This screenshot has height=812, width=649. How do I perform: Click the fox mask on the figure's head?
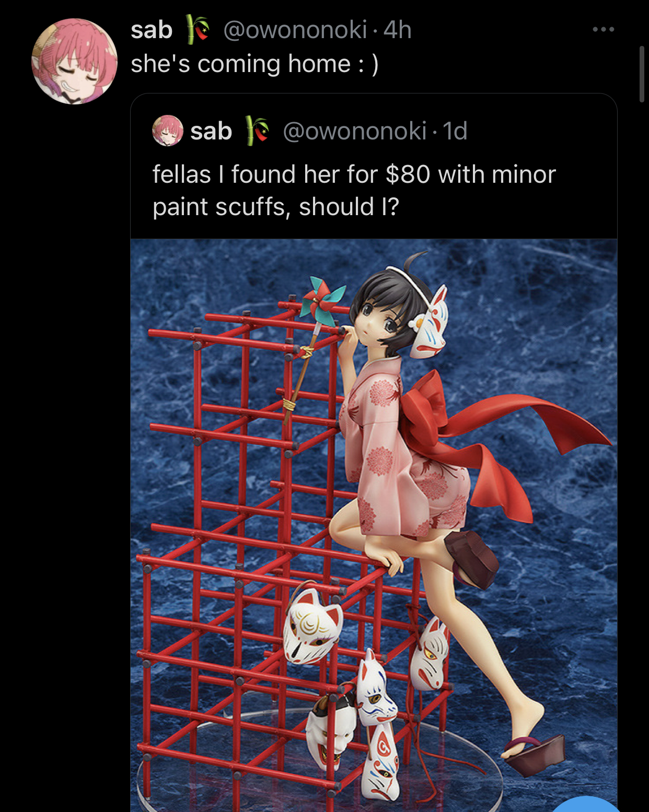pos(428,324)
